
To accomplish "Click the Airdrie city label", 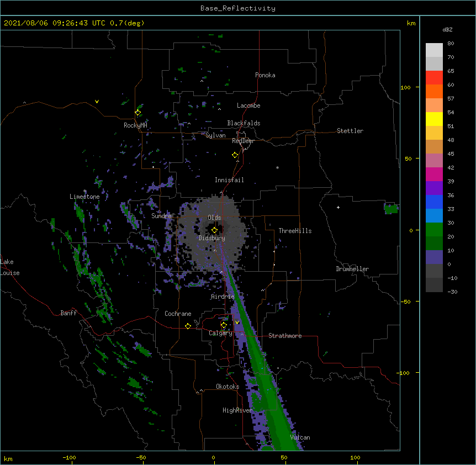I will [223, 297].
